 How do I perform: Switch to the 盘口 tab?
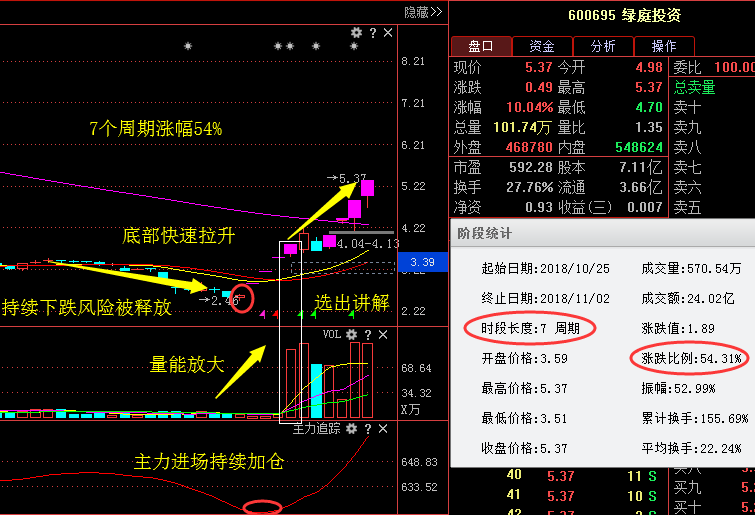click(x=481, y=46)
